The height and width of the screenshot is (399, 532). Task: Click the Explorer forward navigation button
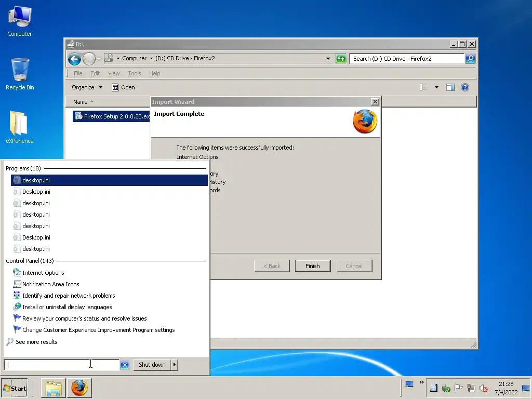[x=89, y=59]
